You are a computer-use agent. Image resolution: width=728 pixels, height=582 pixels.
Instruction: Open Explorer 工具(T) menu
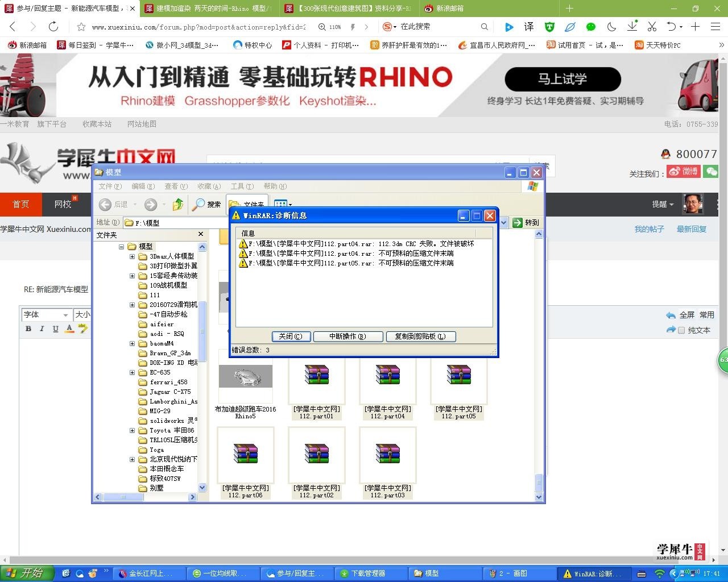242,186
